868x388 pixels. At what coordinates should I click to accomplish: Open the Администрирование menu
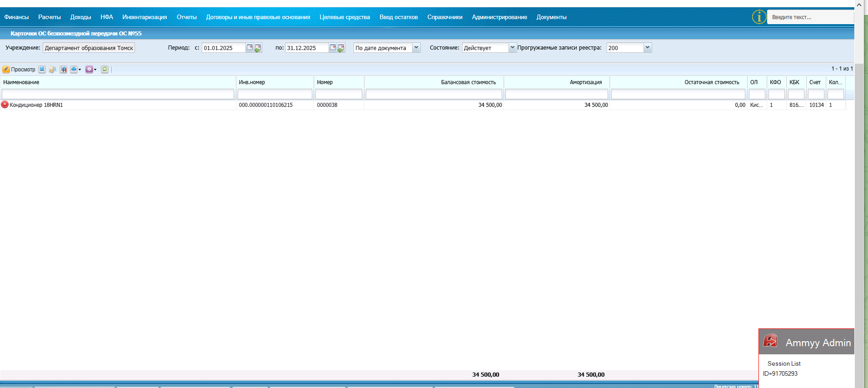tap(499, 17)
